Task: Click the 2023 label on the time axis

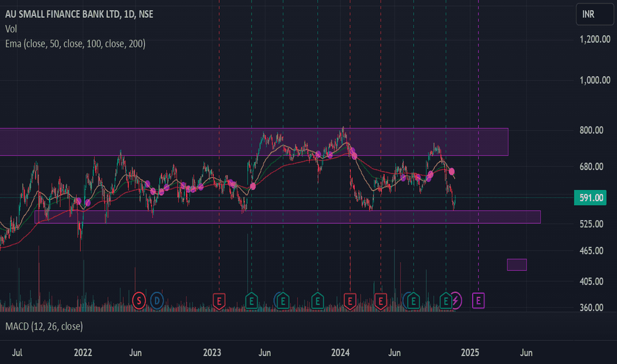Action: [x=212, y=352]
